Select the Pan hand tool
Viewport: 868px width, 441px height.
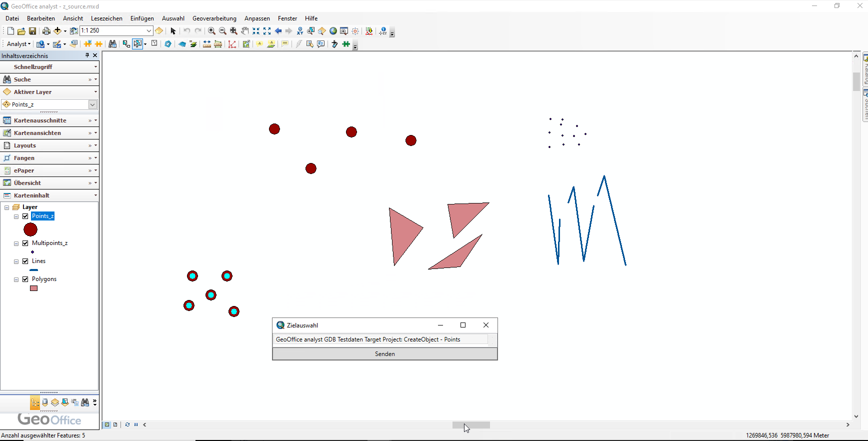coord(244,31)
